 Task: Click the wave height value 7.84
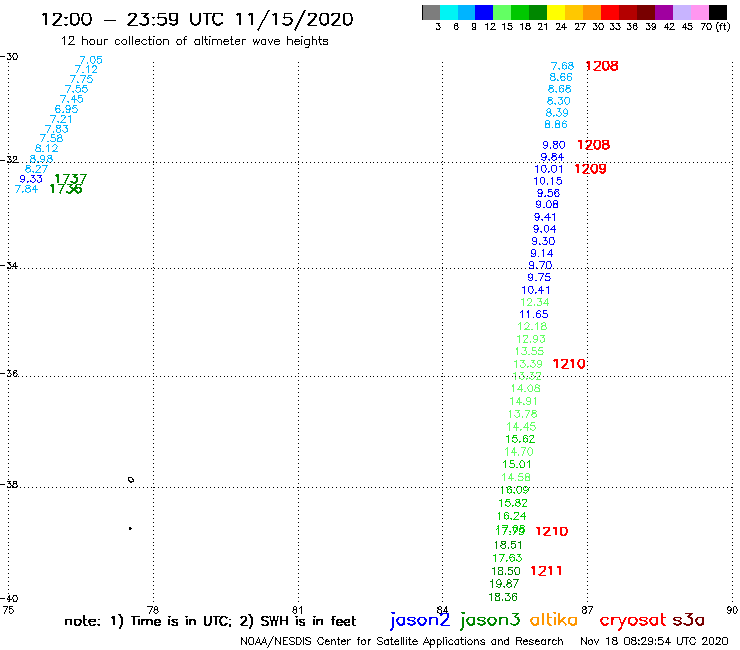tap(26, 189)
